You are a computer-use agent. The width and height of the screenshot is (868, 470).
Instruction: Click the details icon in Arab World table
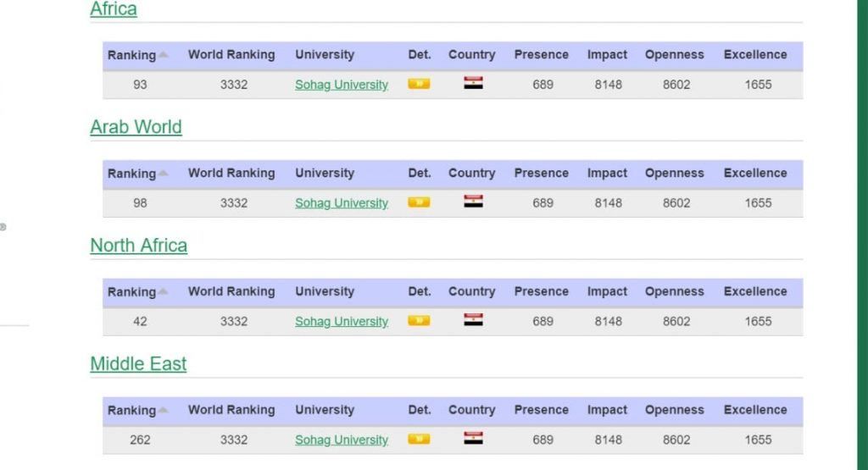(x=419, y=202)
